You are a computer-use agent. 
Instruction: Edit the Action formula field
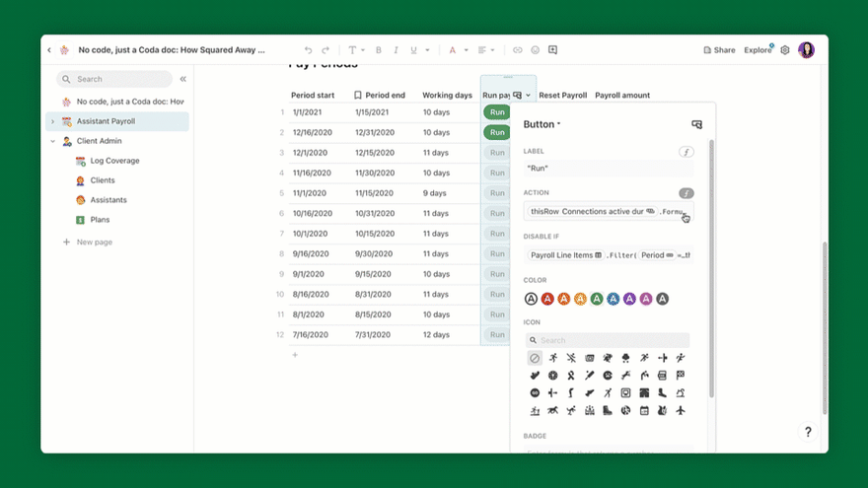tap(609, 211)
